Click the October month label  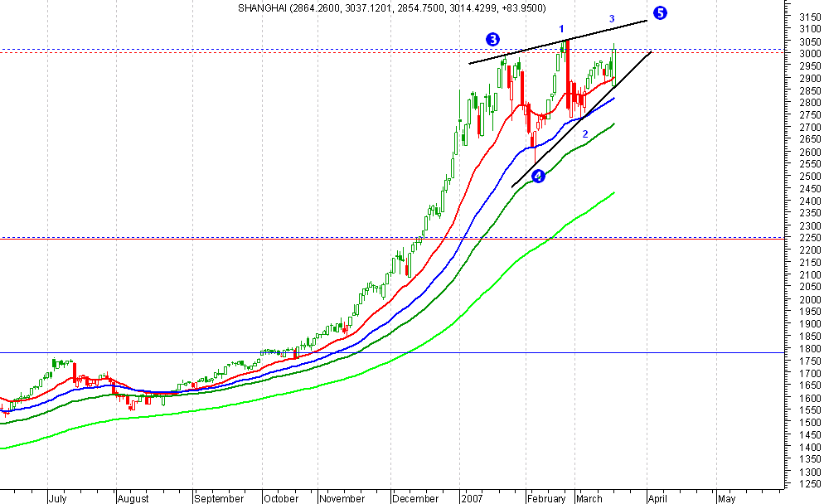(x=281, y=498)
